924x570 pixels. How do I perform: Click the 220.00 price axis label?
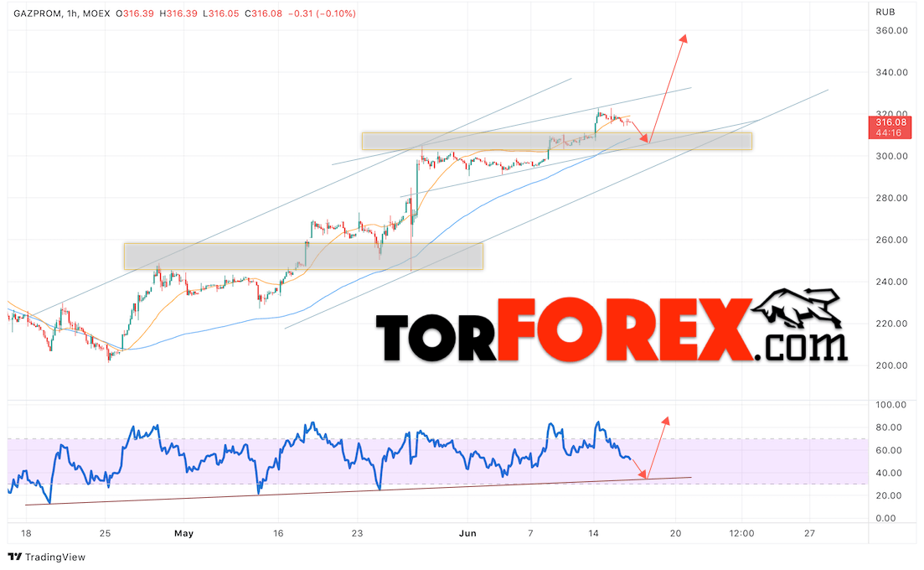(891, 324)
